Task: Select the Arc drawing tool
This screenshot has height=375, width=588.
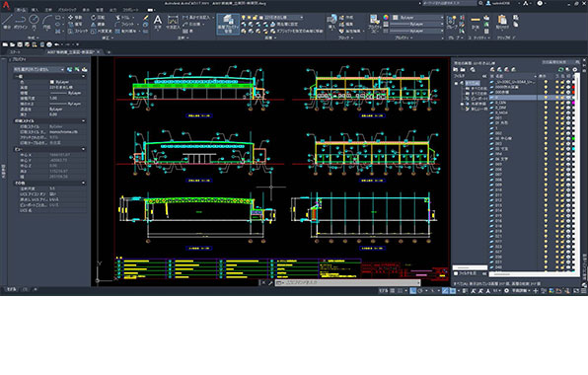Action: 47,22
